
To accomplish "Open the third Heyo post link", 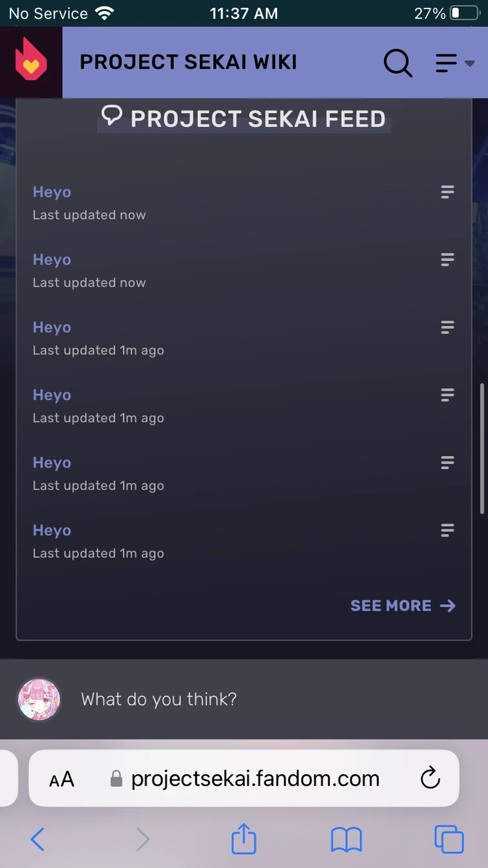I will click(x=52, y=328).
